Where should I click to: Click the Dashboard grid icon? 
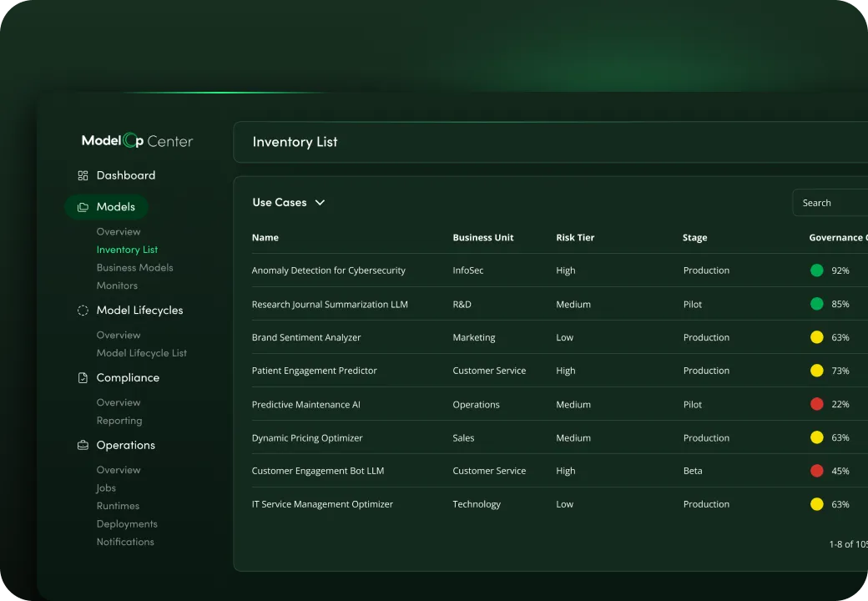pyautogui.click(x=83, y=175)
